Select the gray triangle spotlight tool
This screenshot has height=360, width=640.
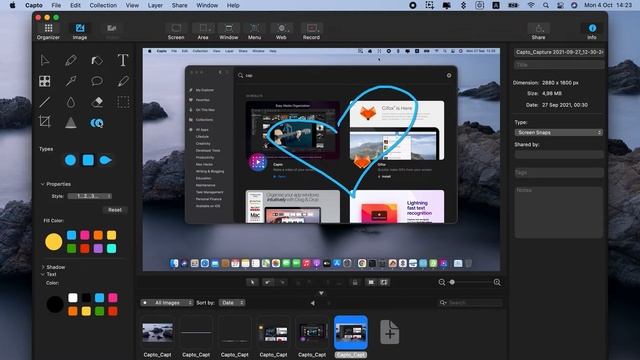[x=71, y=122]
